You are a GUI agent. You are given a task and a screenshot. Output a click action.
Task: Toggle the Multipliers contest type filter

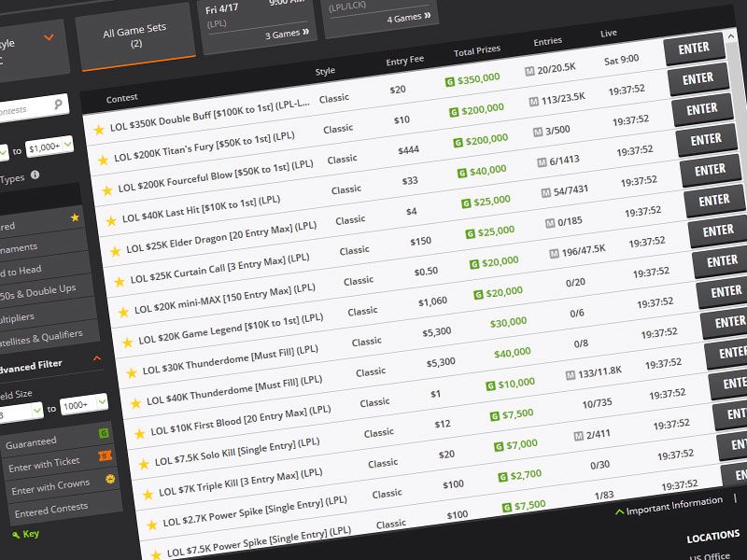(x=49, y=312)
